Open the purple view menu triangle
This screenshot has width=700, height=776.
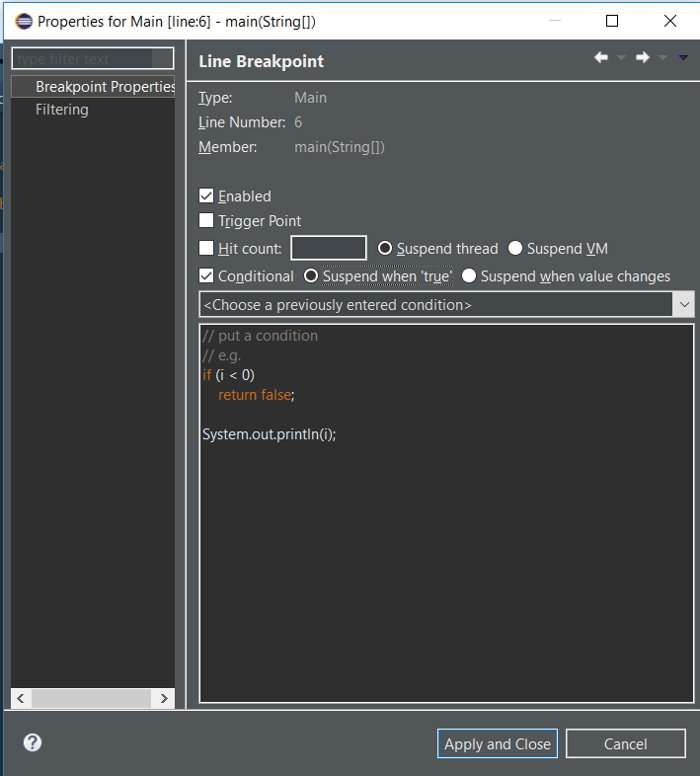coord(683,58)
